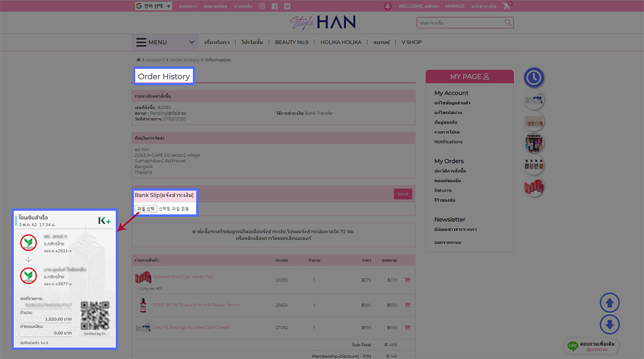Click the ออกจากระบบ logout link
644x359 pixels.
(448, 243)
